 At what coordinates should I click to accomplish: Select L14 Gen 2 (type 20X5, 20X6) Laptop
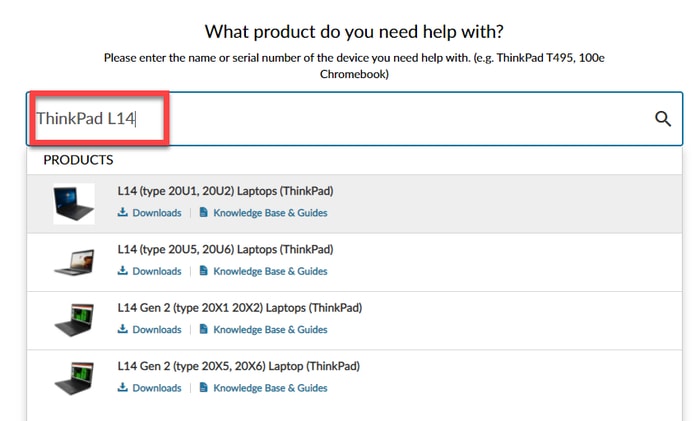click(238, 366)
